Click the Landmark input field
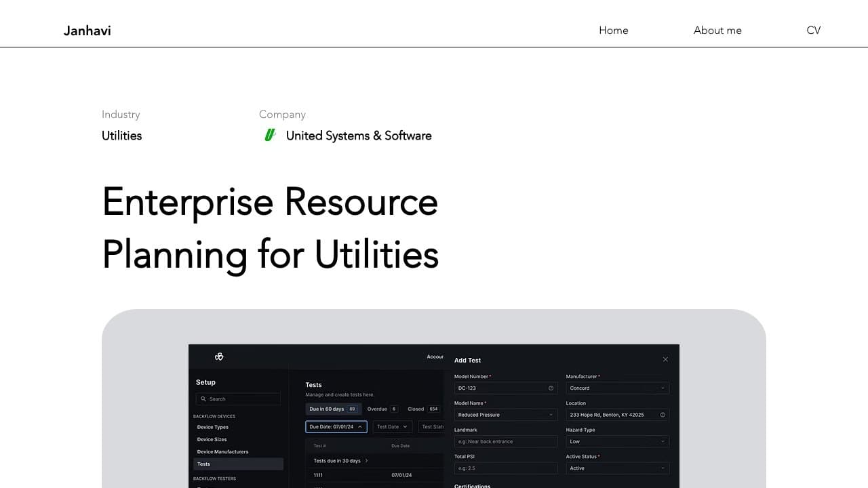 tap(506, 441)
